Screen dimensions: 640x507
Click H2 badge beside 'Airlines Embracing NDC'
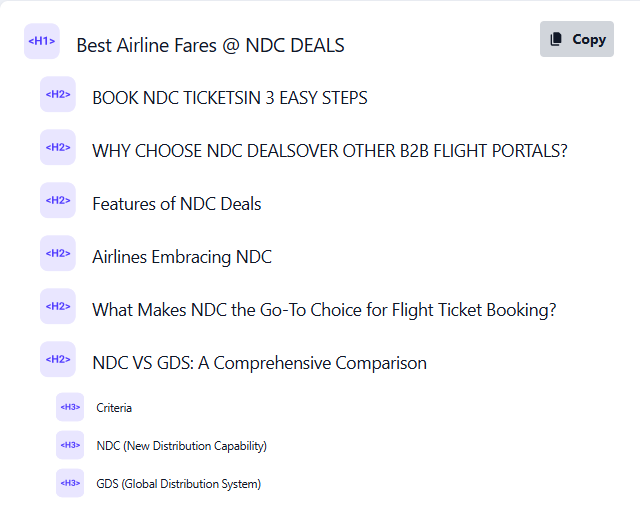(58, 254)
